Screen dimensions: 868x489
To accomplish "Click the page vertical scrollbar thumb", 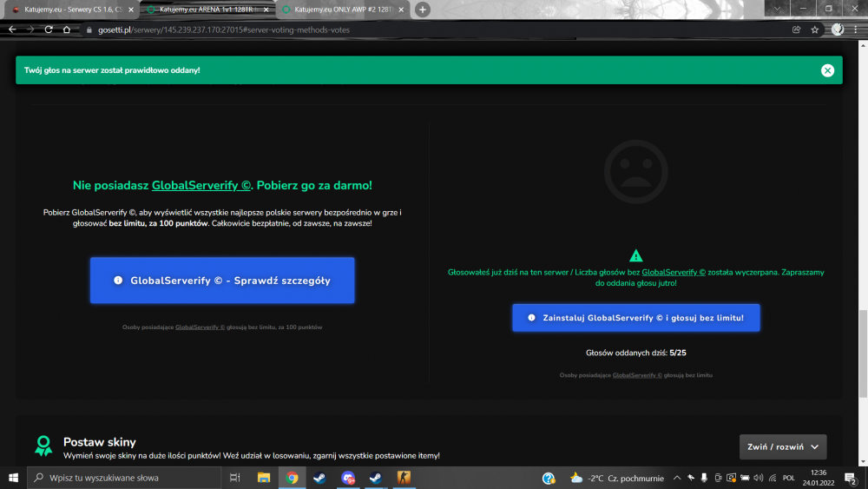I will point(863,354).
